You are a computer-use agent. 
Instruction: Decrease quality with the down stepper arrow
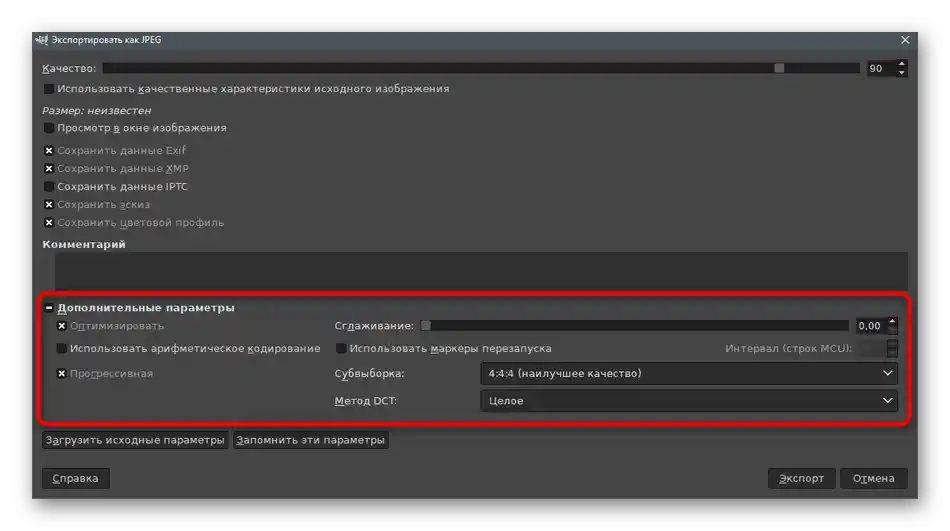click(x=902, y=73)
